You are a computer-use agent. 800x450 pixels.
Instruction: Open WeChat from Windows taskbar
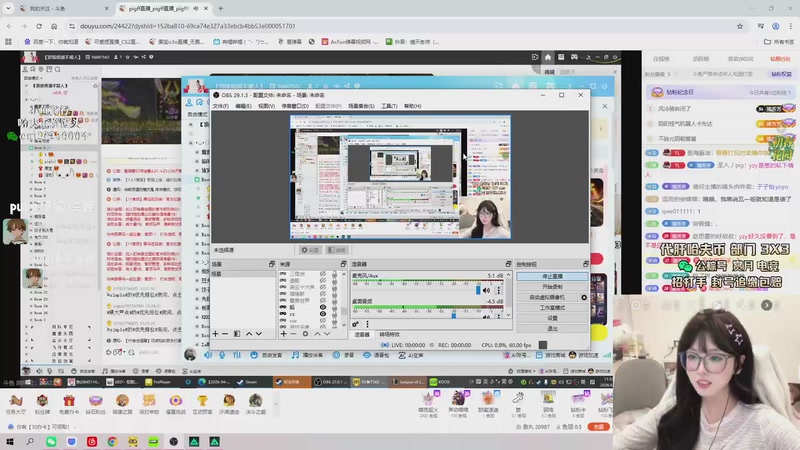pos(51,441)
